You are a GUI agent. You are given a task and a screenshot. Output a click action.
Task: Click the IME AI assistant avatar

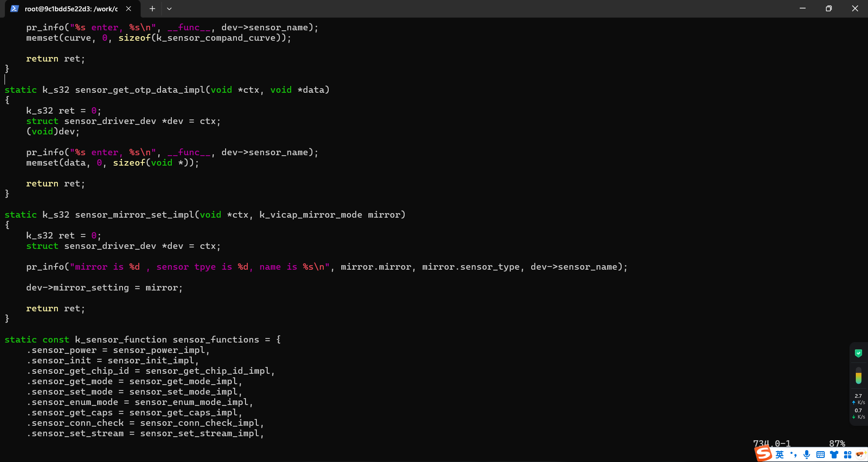coord(860,454)
